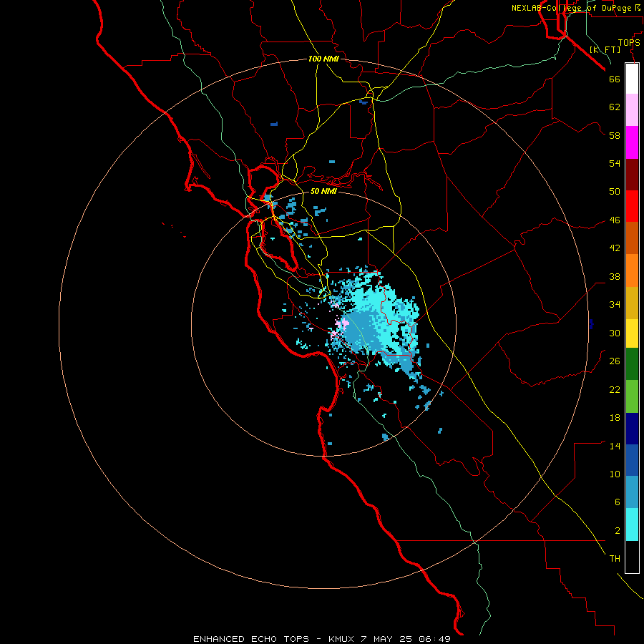Click the 46 legend value
Screen dimensions: 644x644
click(615, 220)
